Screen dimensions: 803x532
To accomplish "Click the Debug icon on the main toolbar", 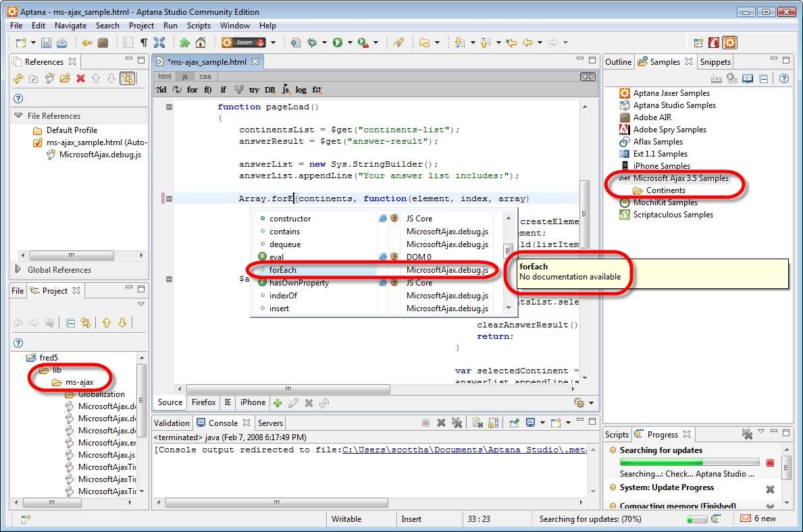I will click(x=313, y=42).
